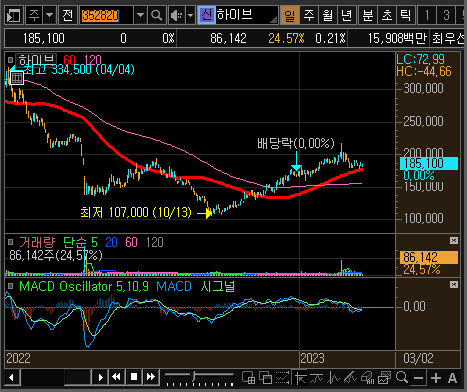Switch to 초 second chart tab

pos(387,15)
